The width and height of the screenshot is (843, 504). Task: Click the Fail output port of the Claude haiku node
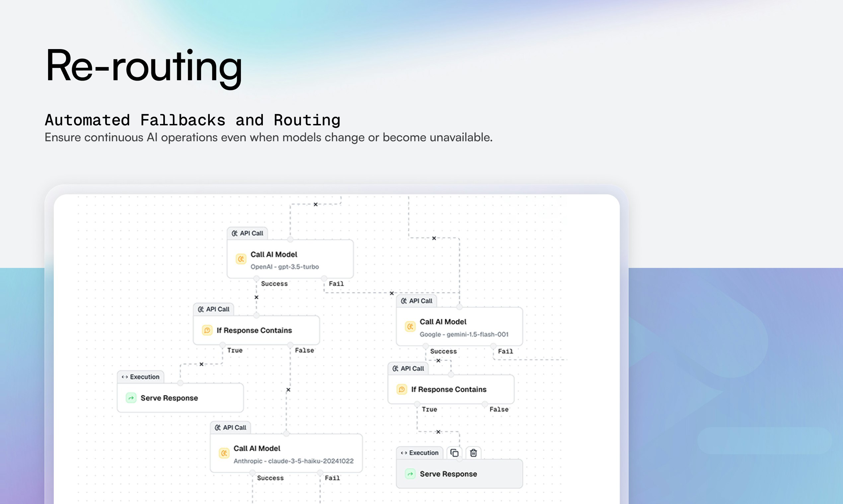click(x=320, y=472)
